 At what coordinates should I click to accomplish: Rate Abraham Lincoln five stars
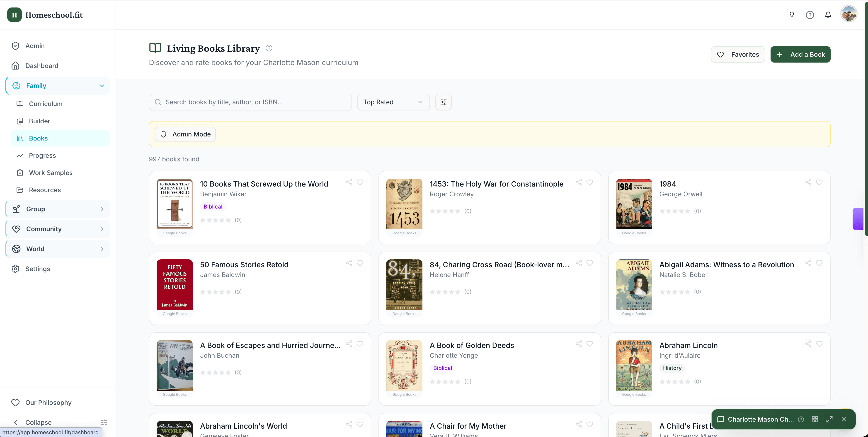point(687,382)
